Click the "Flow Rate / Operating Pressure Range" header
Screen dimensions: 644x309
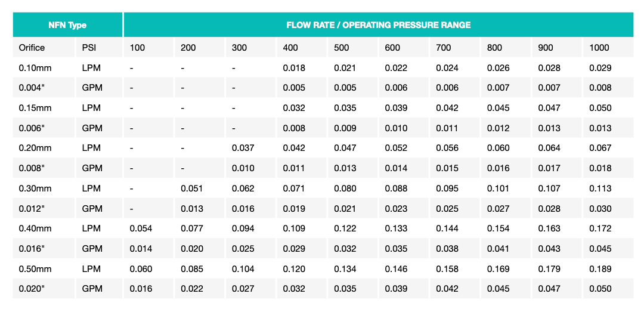click(378, 25)
